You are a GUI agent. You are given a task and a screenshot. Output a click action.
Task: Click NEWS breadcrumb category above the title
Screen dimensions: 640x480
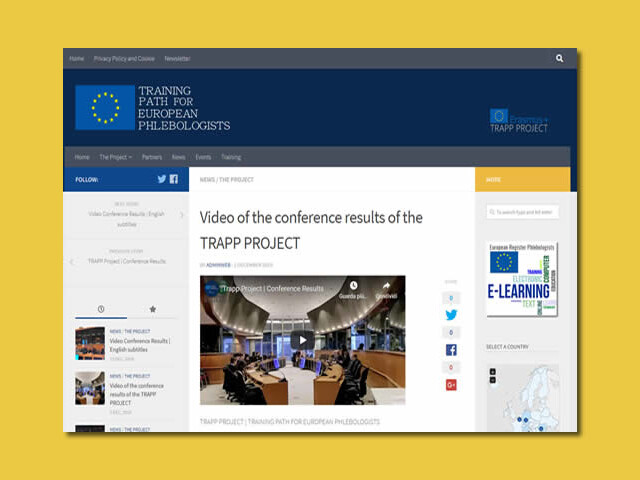coord(207,180)
